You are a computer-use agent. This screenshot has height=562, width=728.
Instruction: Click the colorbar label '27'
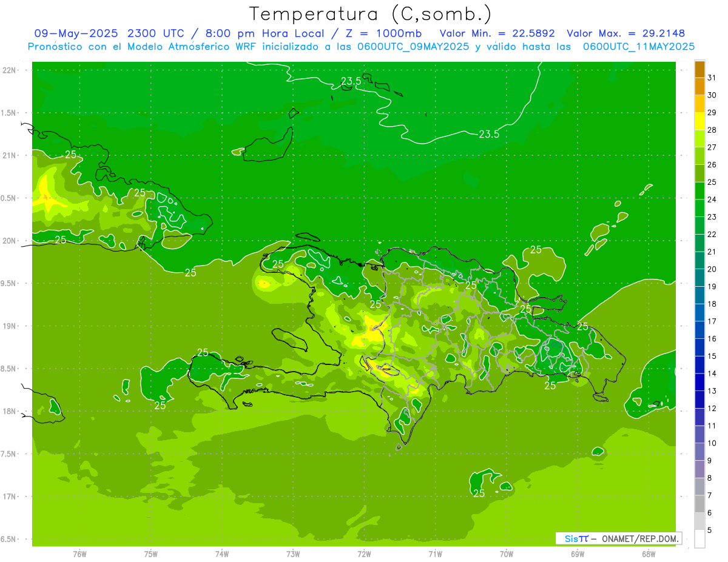712,147
